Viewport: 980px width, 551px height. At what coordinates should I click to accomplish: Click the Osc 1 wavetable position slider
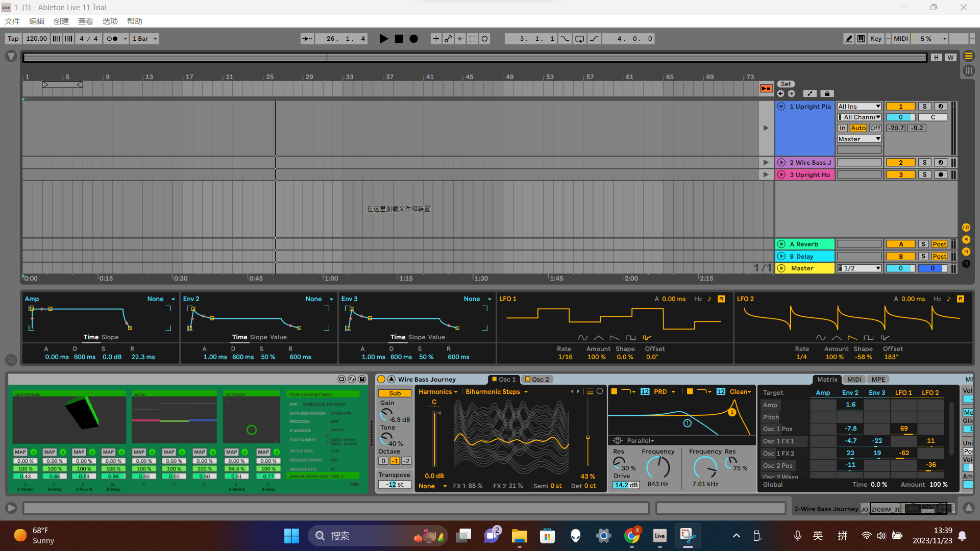coord(588,436)
